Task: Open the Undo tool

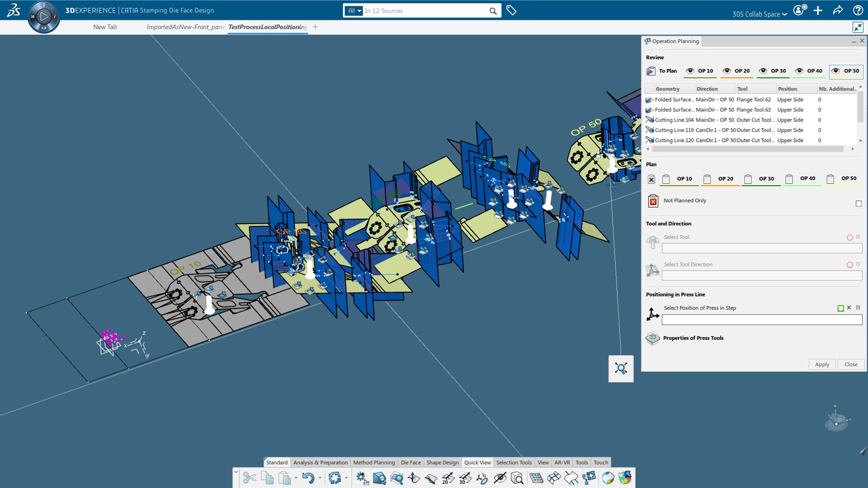Action: [x=309, y=478]
